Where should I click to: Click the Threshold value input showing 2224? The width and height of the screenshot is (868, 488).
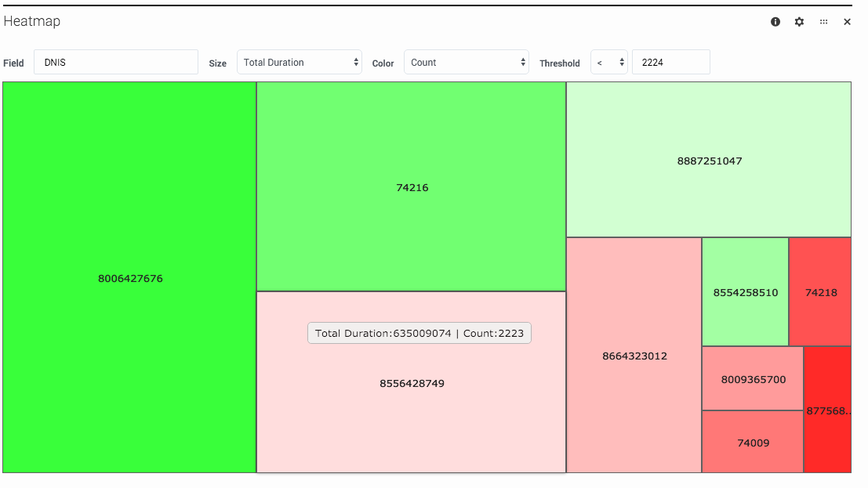[x=670, y=62]
